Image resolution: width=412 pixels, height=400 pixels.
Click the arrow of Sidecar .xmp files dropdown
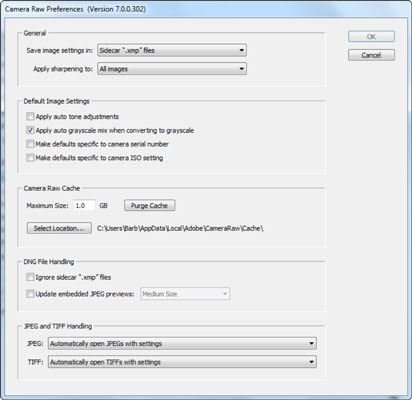(x=241, y=50)
